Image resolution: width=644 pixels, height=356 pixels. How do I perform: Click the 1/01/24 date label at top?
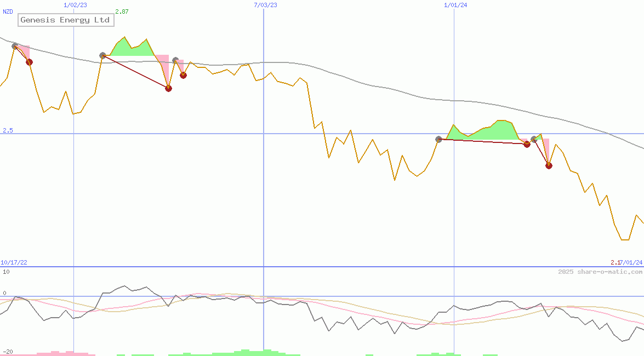[x=455, y=5]
